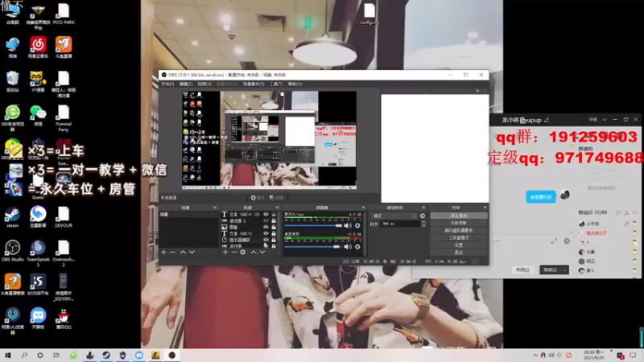Adjust desktop audio volume slider

312,247
